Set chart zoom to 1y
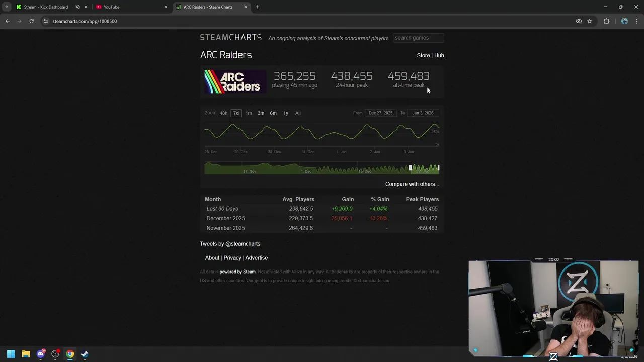644x362 pixels. tap(286, 113)
